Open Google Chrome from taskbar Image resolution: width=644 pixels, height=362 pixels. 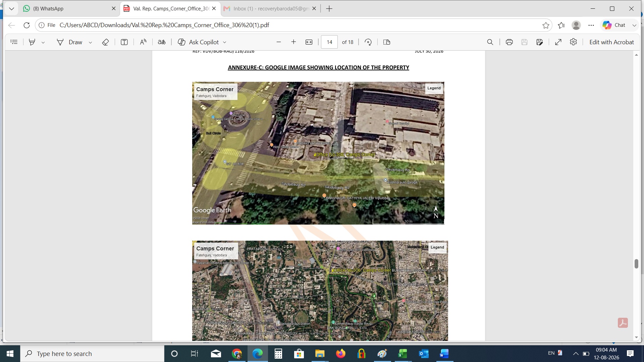pyautogui.click(x=237, y=354)
